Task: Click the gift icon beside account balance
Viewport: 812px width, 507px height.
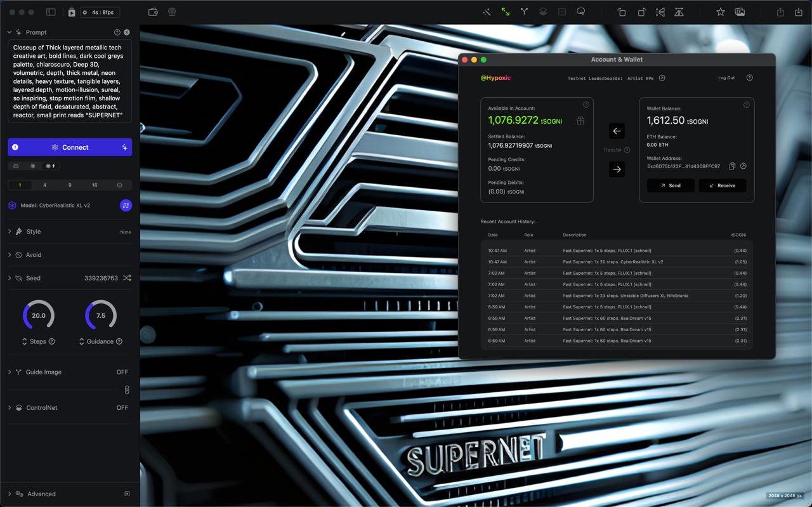Action: (x=580, y=120)
